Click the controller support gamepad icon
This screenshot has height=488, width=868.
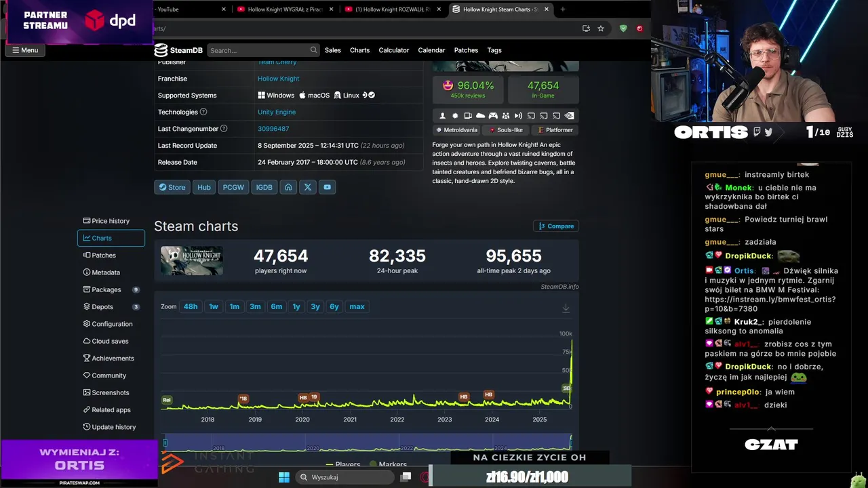point(493,116)
